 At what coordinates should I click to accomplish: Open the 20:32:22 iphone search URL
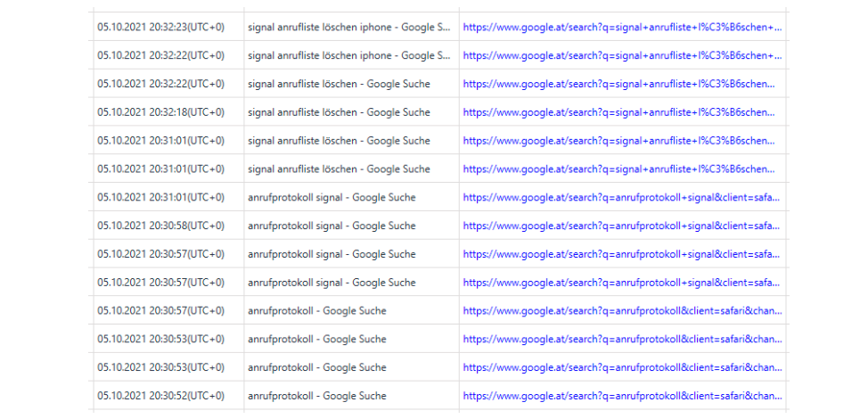click(622, 55)
